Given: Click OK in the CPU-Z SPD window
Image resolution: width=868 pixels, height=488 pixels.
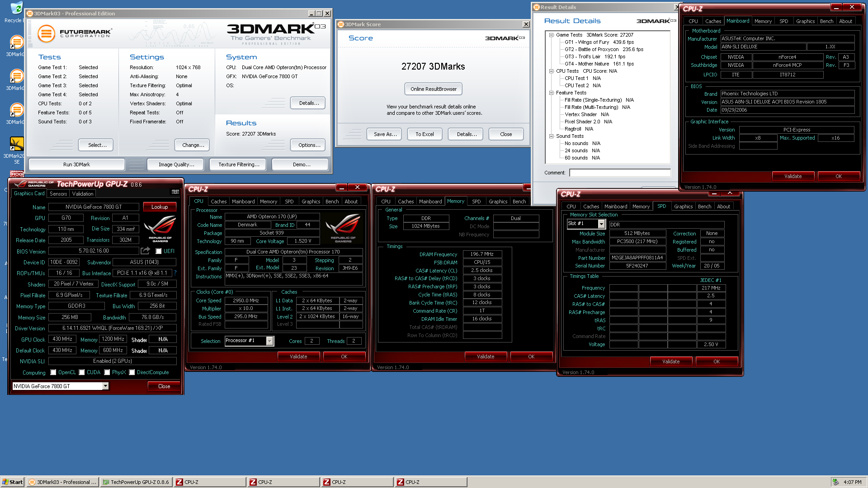Looking at the screenshot, I should pos(717,361).
